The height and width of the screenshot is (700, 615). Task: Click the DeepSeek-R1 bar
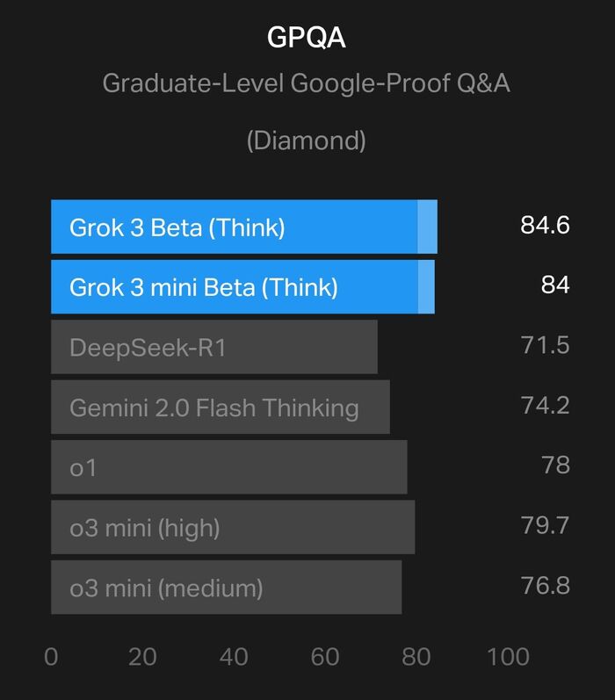[x=213, y=347]
